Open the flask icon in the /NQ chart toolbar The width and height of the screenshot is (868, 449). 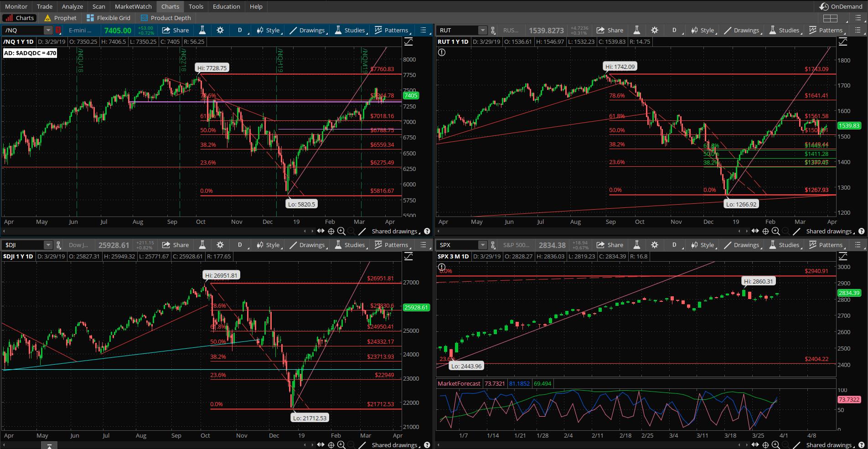click(202, 30)
